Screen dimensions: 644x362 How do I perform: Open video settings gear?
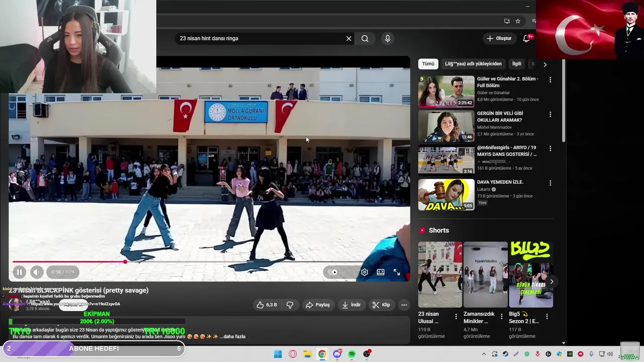[365, 272]
